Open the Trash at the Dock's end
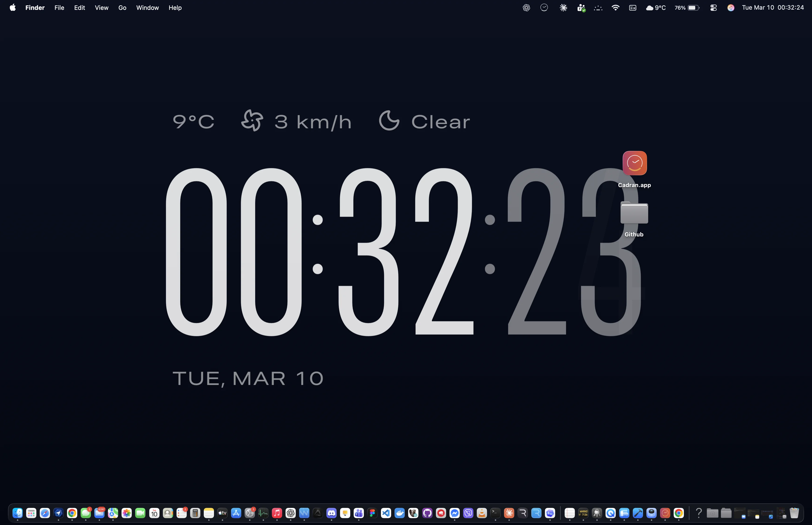812x525 pixels. tap(794, 513)
